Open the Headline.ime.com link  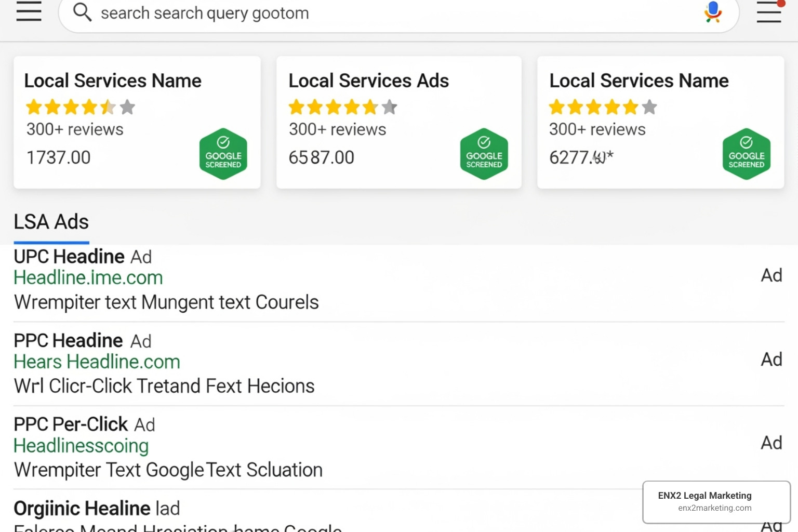click(x=88, y=277)
